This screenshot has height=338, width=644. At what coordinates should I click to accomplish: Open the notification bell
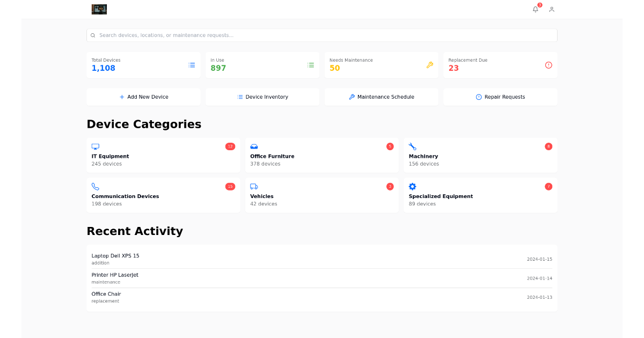[x=535, y=9]
